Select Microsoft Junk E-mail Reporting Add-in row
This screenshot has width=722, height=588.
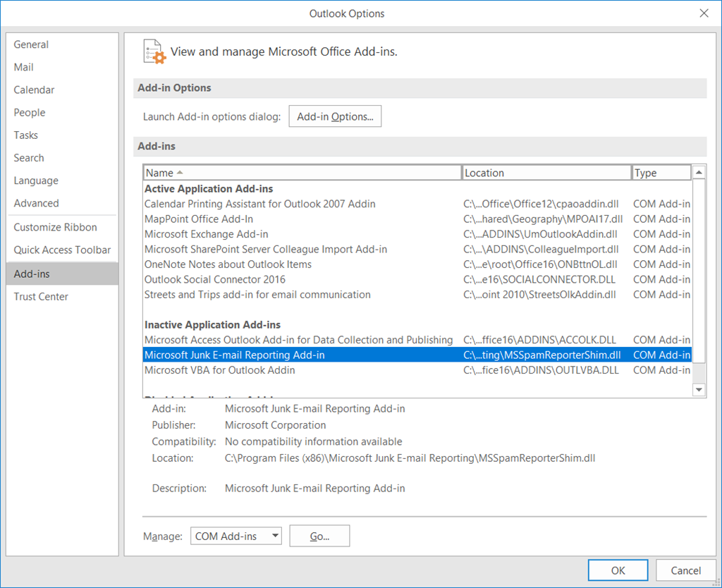click(417, 355)
